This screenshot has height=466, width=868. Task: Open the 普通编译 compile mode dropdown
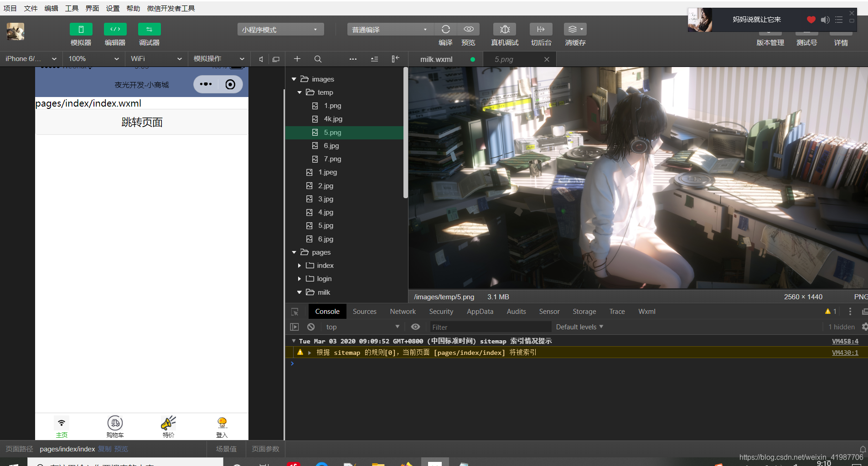pyautogui.click(x=390, y=30)
